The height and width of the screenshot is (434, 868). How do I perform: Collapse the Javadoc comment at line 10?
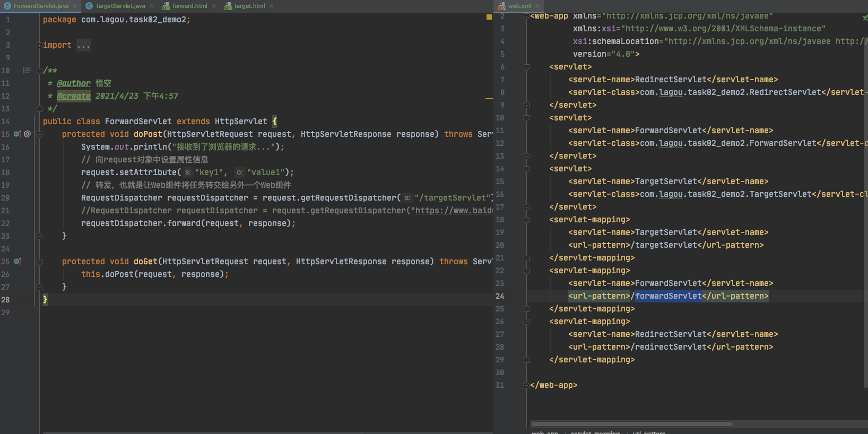tap(39, 71)
